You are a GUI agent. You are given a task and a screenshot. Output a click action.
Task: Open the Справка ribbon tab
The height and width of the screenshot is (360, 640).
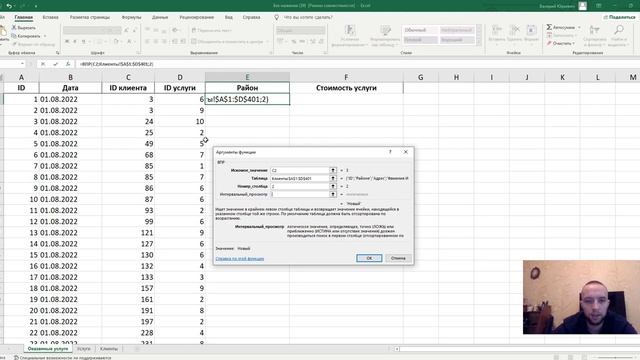point(251,17)
